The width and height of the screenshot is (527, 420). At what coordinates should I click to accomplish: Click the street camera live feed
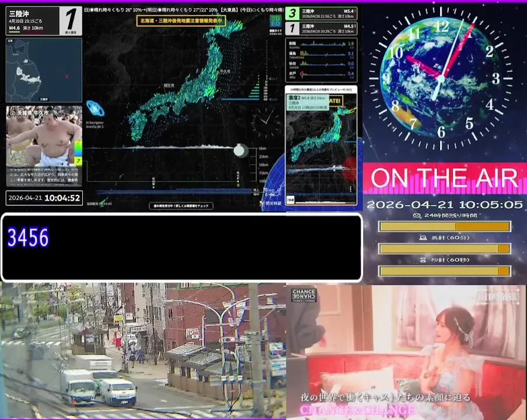[x=143, y=351]
